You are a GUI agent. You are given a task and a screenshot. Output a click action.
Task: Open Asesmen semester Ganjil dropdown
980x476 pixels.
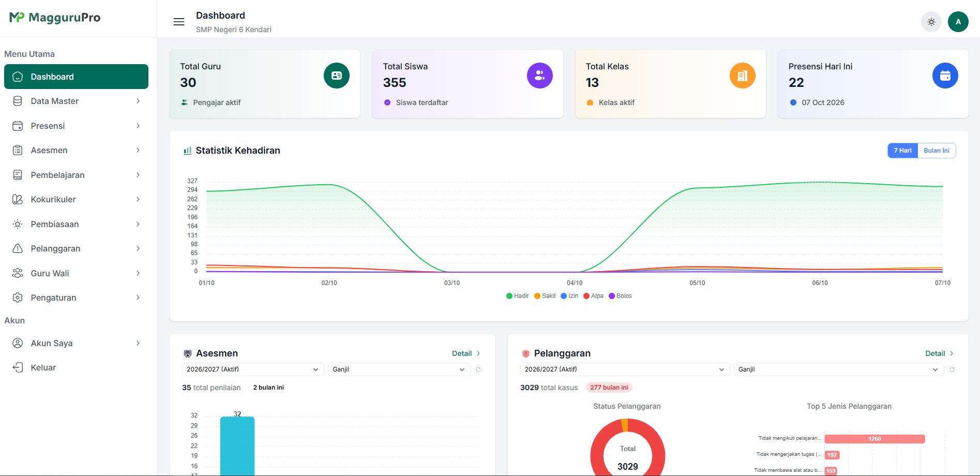[x=399, y=369]
